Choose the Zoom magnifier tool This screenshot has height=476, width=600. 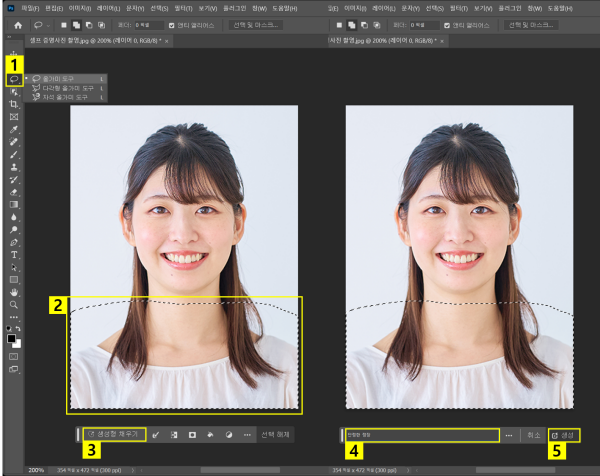(x=14, y=304)
